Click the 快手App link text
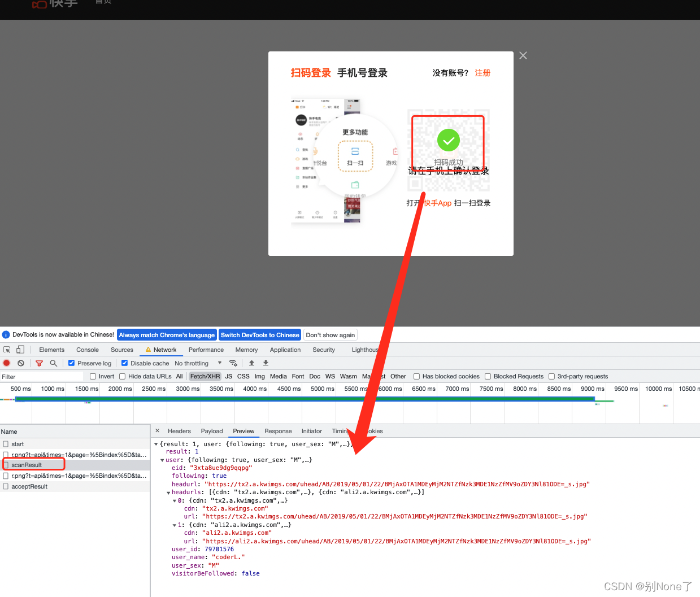The height and width of the screenshot is (597, 700). (438, 203)
